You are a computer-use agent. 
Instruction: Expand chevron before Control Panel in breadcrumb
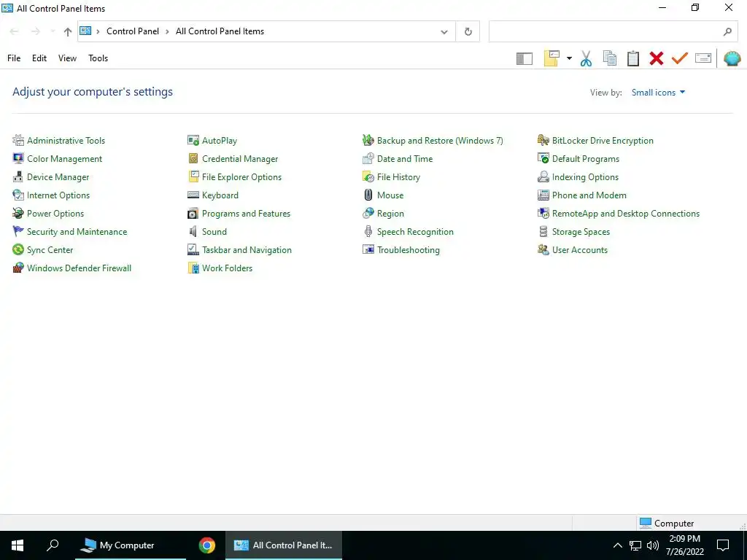coord(98,31)
